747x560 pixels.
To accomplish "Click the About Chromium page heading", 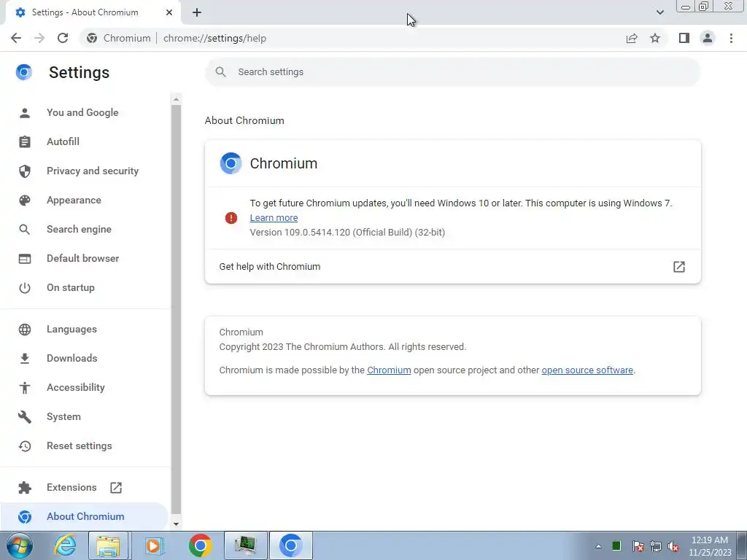I will tap(244, 120).
